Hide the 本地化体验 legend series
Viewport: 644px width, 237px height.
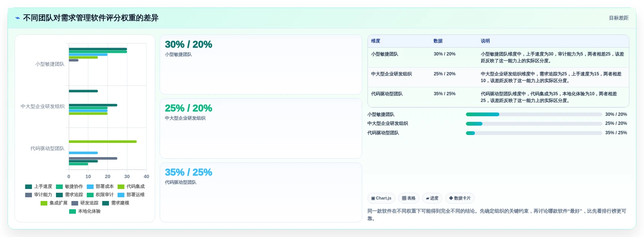(x=85, y=211)
